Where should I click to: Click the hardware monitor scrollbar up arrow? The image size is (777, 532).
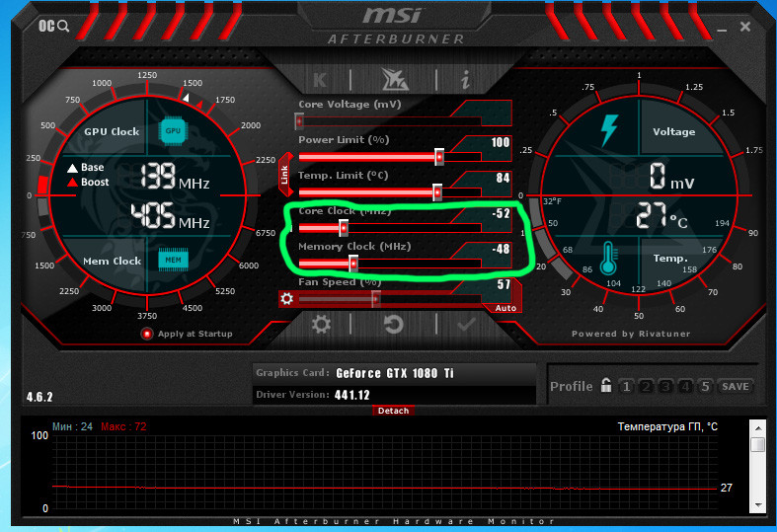pyautogui.click(x=757, y=427)
